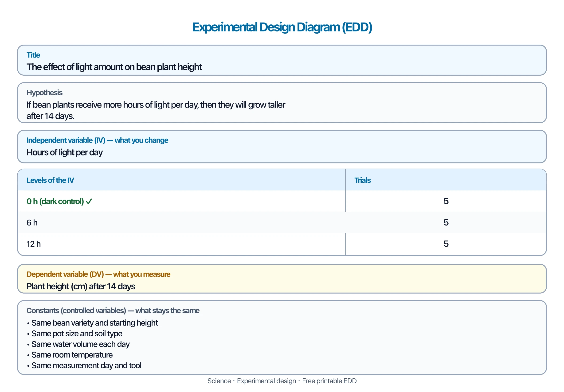Select the 'Levels of the IV' column header

coord(50,180)
